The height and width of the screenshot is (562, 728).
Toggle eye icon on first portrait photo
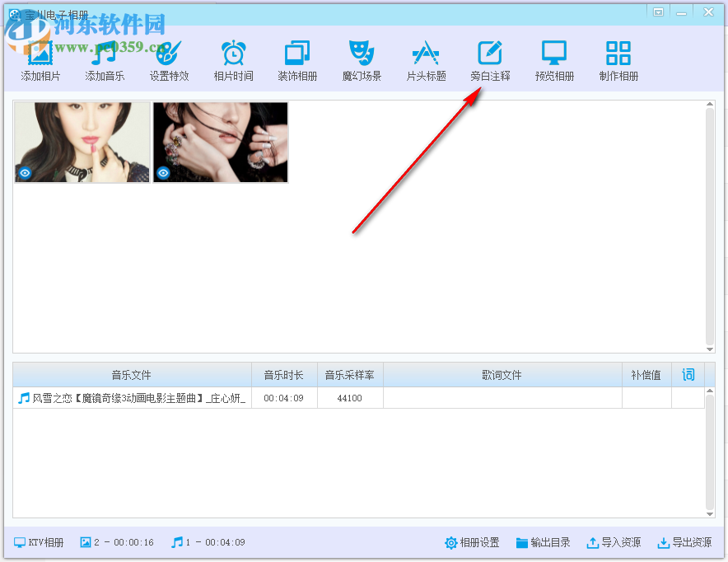tap(25, 173)
